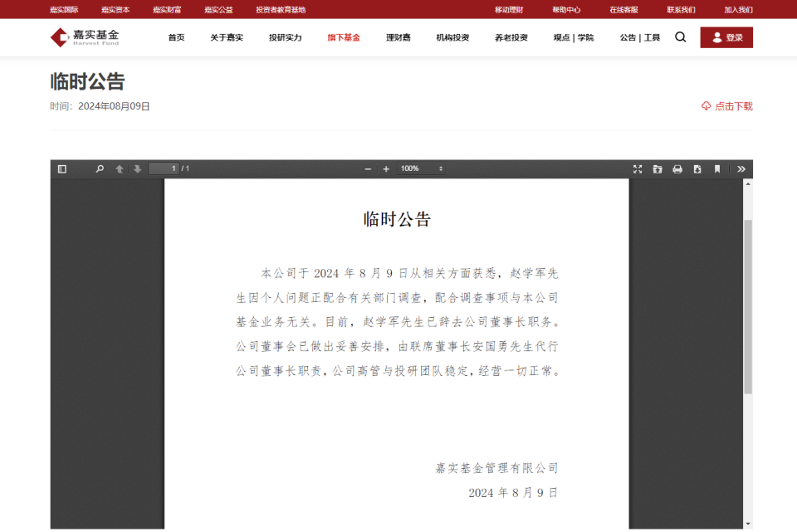
Task: Print the announcement PDF
Action: (x=677, y=168)
